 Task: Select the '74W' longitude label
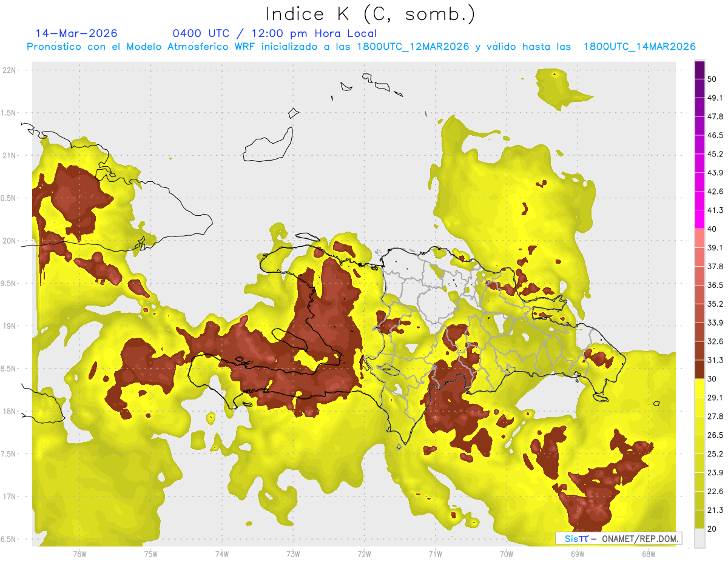coord(221,554)
